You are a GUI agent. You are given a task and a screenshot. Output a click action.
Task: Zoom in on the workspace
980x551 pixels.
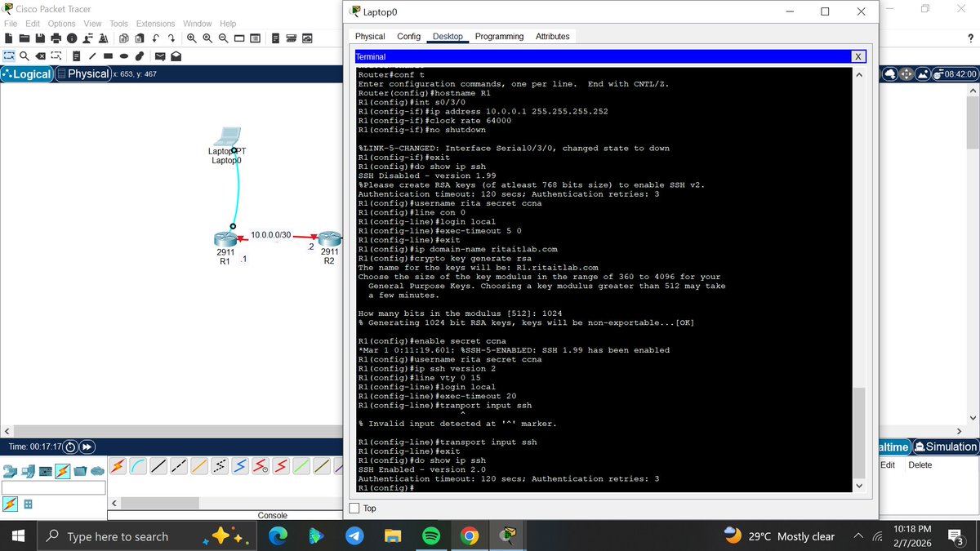[192, 38]
